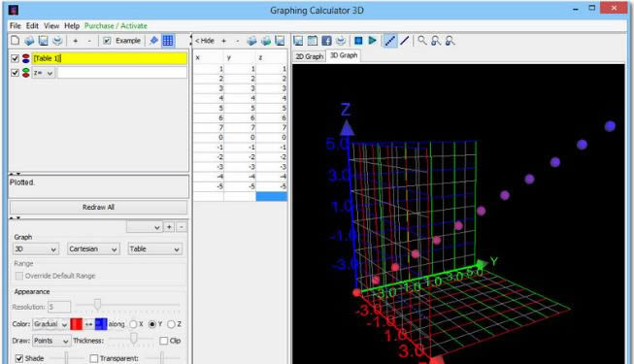This screenshot has width=634, height=364.
Task: Open the Help menu
Action: (72, 25)
